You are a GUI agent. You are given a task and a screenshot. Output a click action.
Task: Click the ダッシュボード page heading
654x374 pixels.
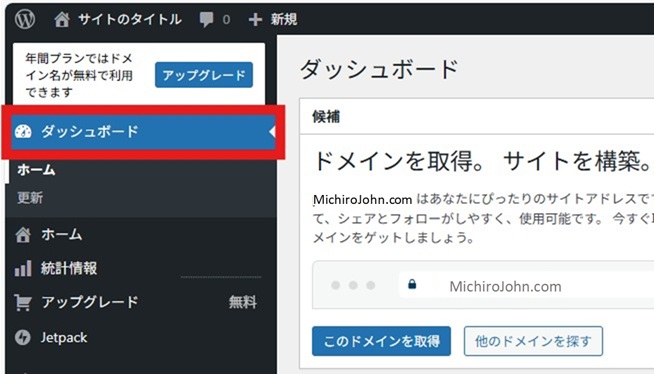[379, 69]
